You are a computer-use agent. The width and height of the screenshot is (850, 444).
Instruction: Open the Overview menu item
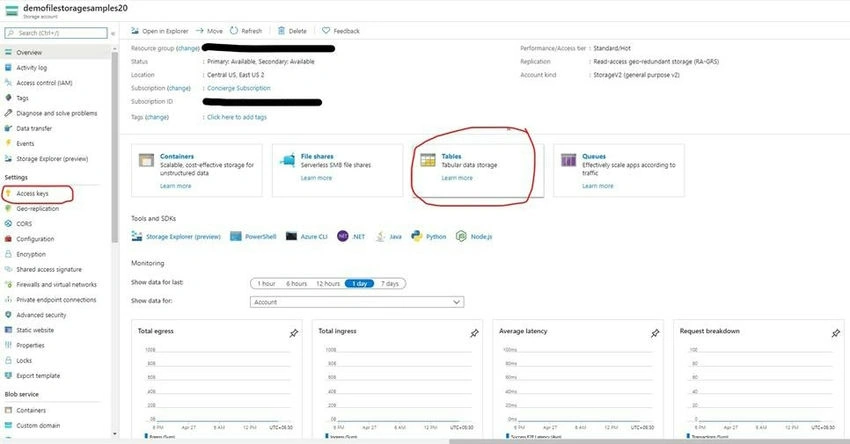point(56,53)
